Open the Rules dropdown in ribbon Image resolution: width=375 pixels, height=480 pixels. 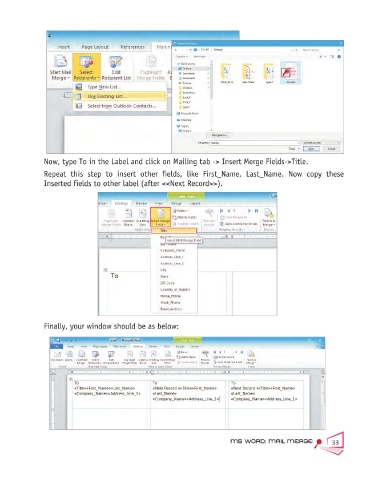(x=180, y=211)
